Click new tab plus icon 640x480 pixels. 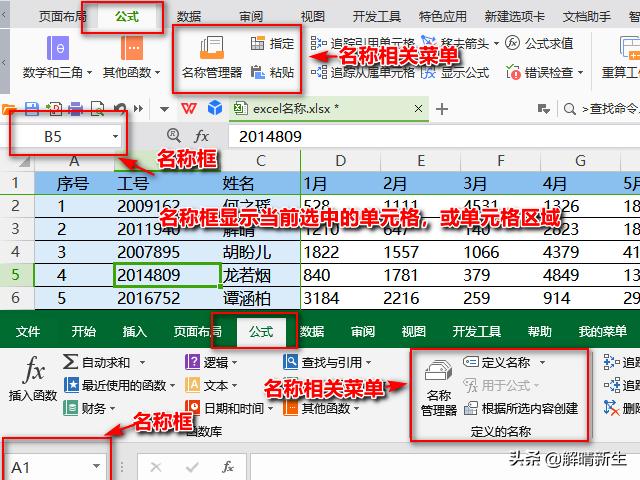(442, 109)
